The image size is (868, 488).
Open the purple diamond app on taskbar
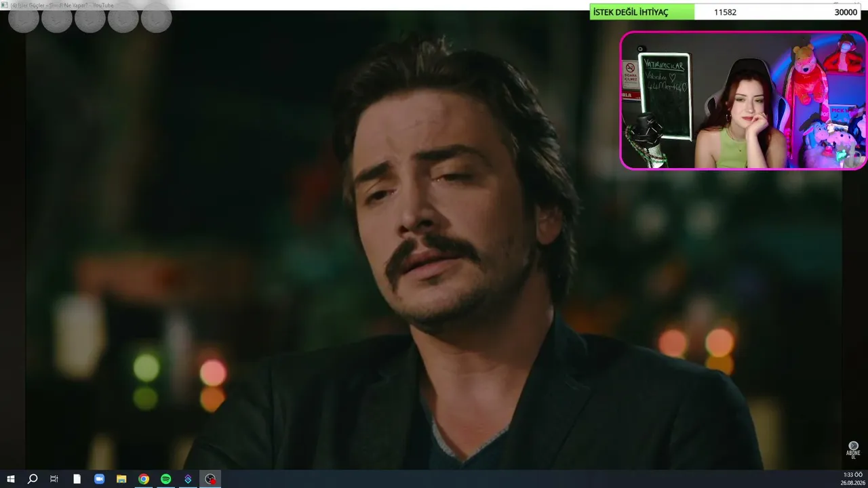[x=188, y=479]
